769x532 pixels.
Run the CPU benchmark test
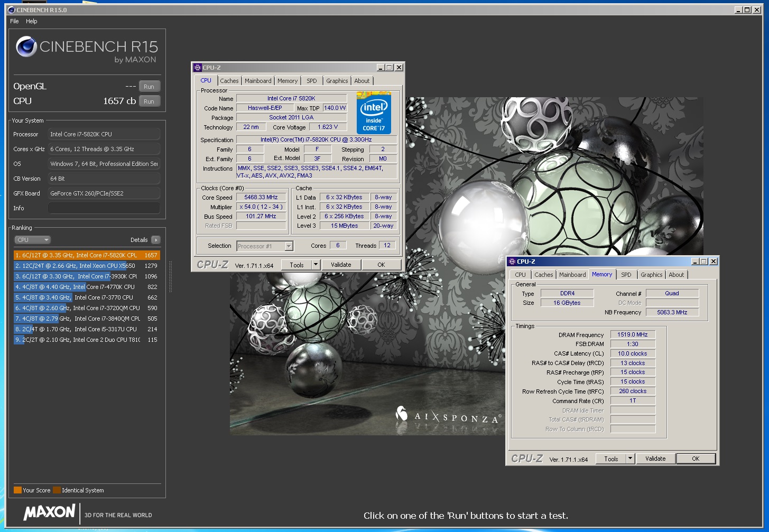click(x=149, y=101)
